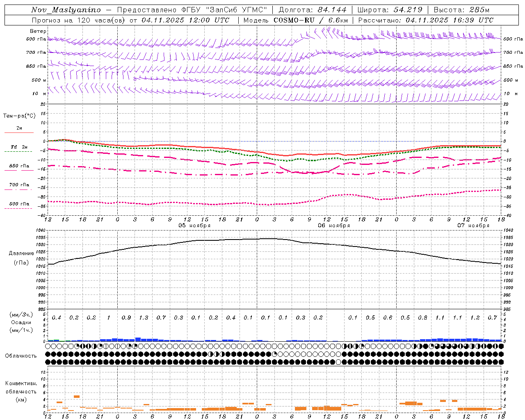
Task: Click the Высота: 285м field
Action: click(461, 10)
